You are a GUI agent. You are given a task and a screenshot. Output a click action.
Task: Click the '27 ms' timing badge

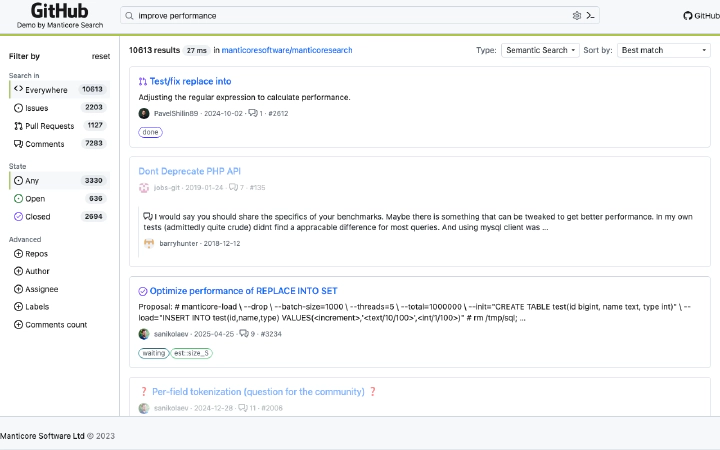tap(197, 51)
